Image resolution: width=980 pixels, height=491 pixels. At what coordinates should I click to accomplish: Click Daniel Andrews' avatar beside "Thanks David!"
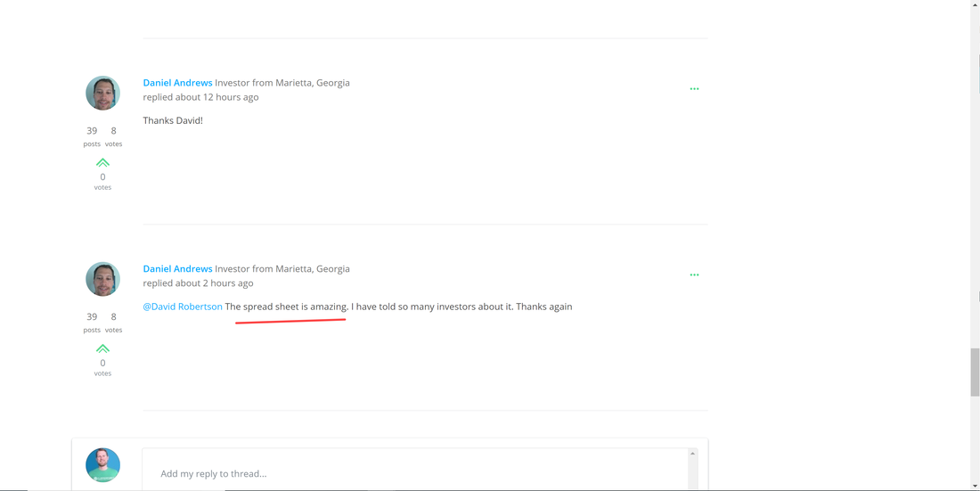tap(102, 94)
